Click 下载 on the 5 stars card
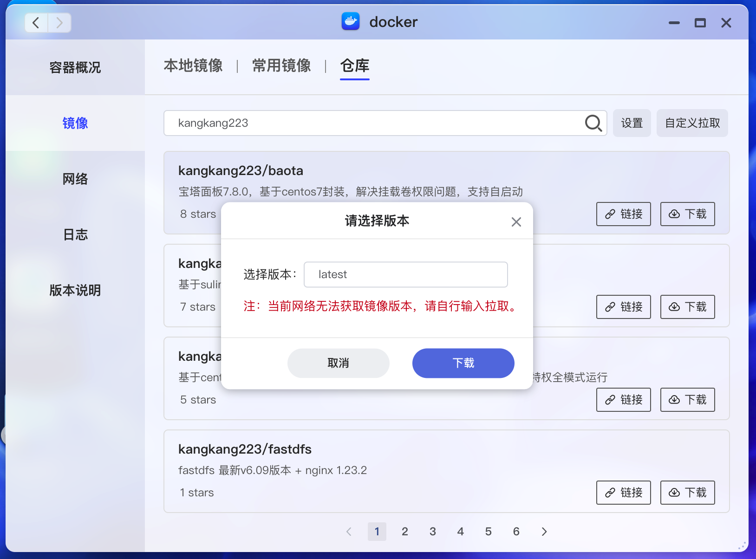This screenshot has width=756, height=559. coord(688,400)
